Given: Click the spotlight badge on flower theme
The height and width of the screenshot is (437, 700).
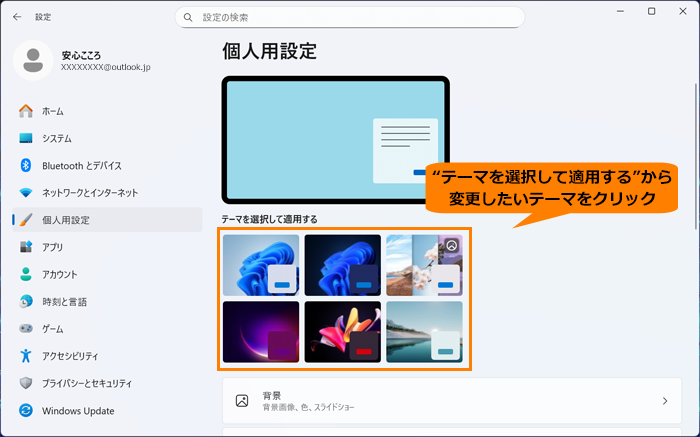Looking at the screenshot, I should click(452, 245).
